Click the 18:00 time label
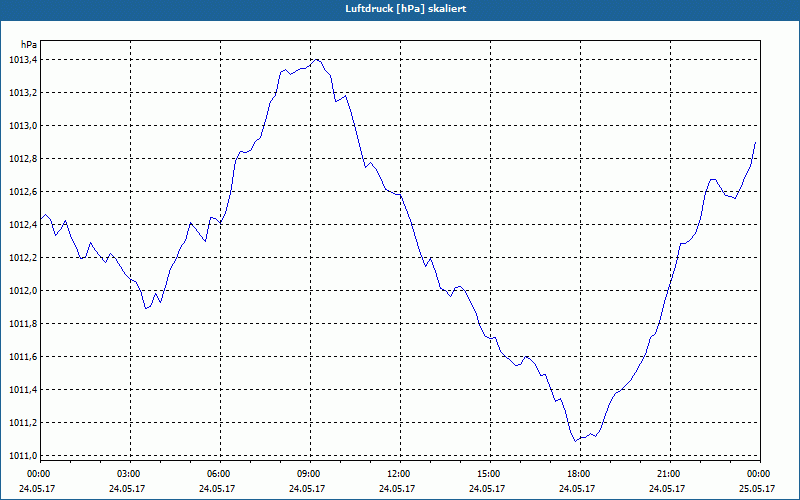800x500 pixels. point(580,474)
